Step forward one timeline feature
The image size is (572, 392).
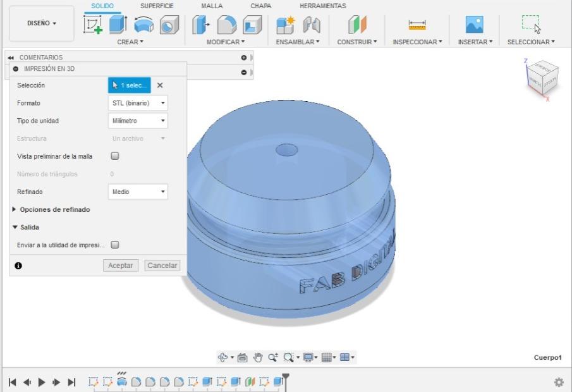click(x=56, y=382)
